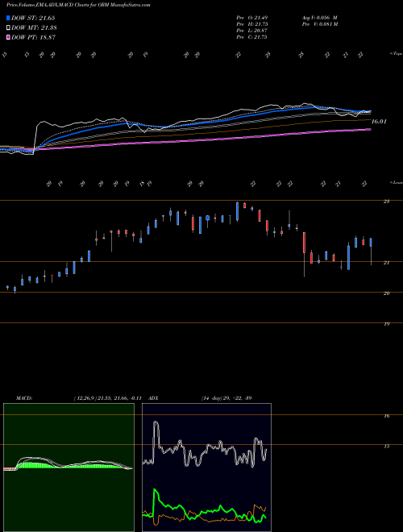Select the 'DOW PT: 18.87' label

34,37
